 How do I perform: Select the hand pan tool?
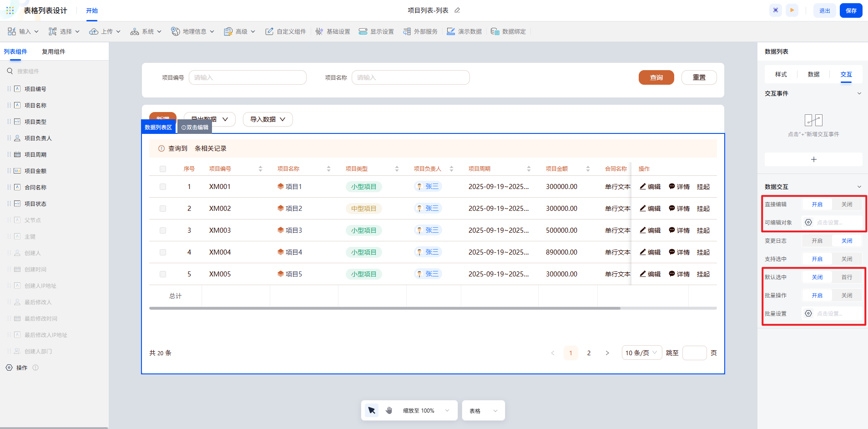(389, 410)
